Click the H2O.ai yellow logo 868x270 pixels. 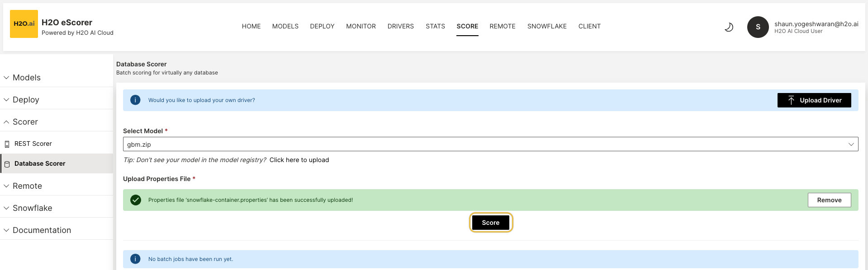click(24, 24)
